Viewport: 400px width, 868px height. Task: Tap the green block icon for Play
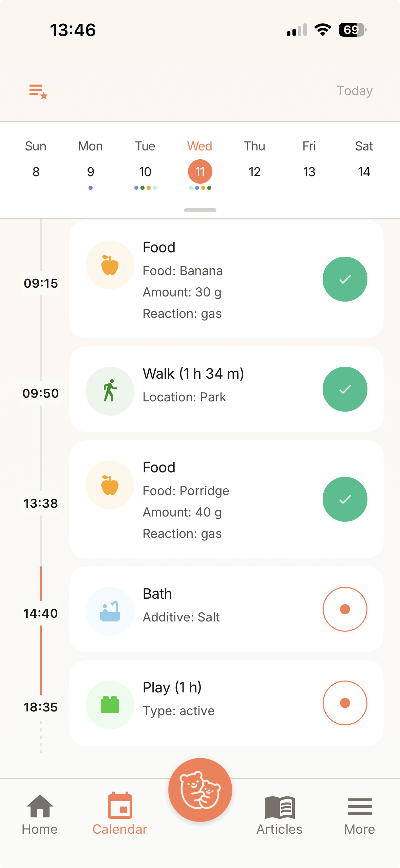(x=110, y=705)
